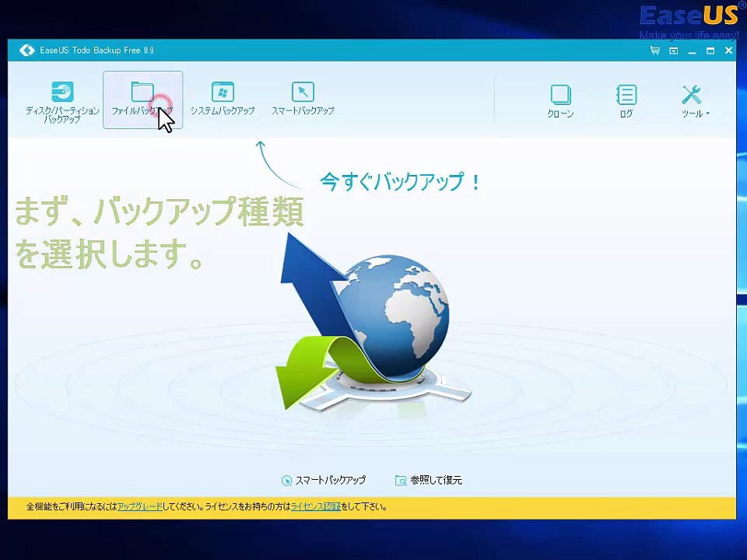Maximize the EaseUS Todo Backup window

coord(710,51)
